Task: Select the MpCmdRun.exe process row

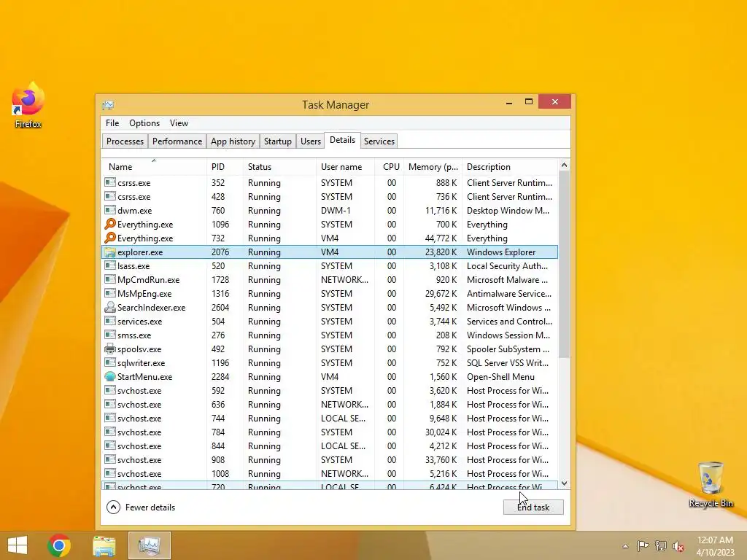Action: tap(329, 279)
